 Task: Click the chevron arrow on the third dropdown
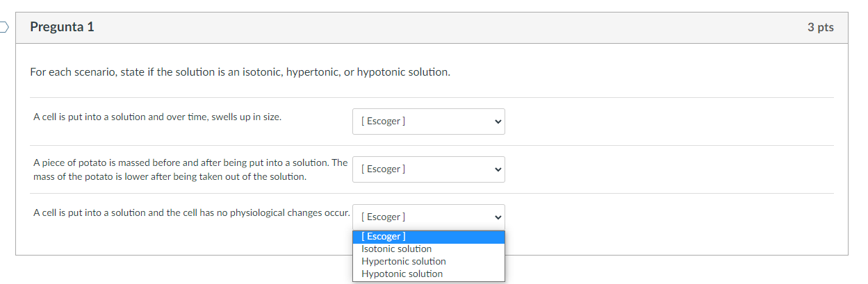coord(498,217)
